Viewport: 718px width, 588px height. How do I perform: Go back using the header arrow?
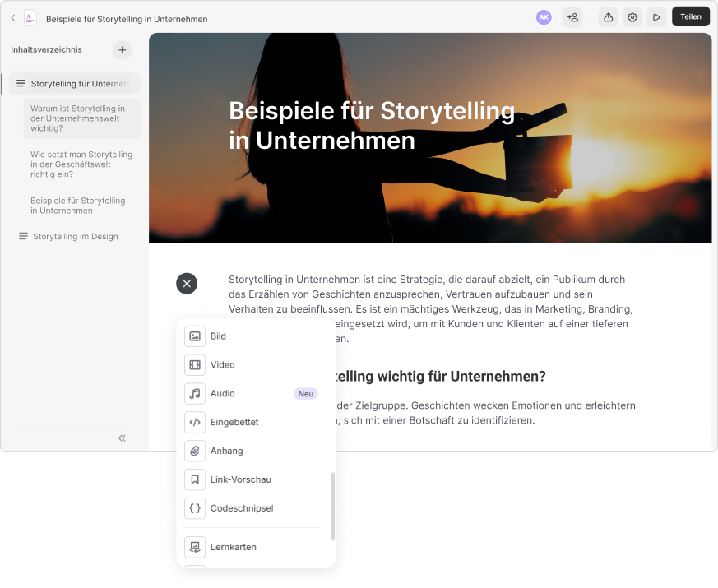click(x=13, y=18)
